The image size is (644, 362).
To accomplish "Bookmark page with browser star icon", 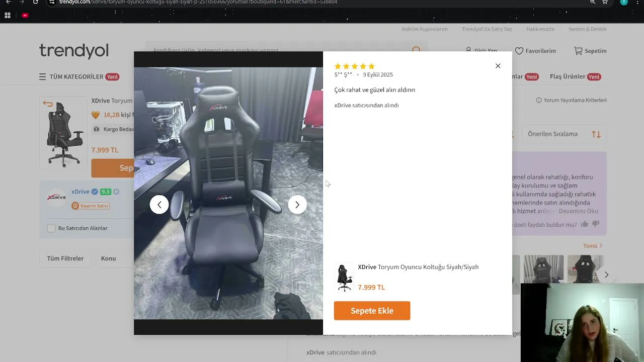I will [605, 2].
